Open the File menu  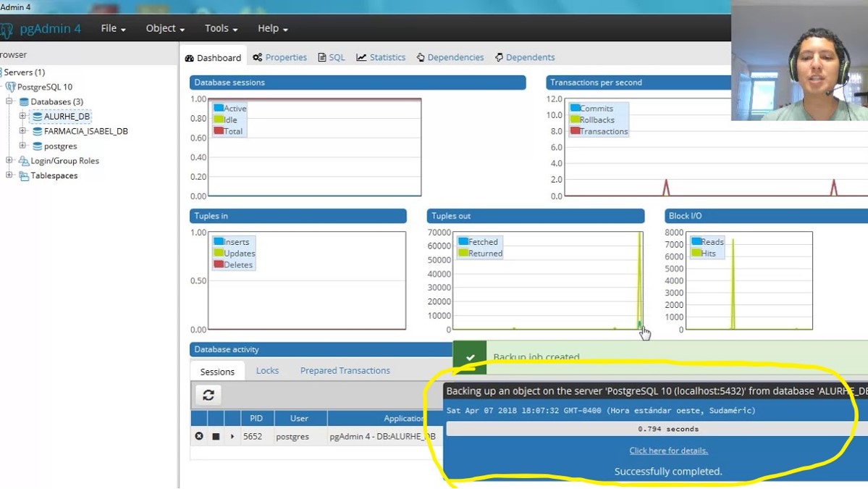pos(113,28)
